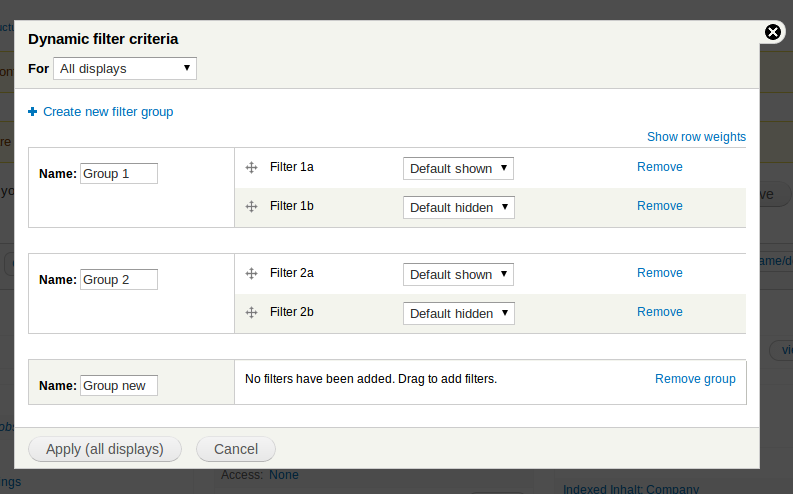
Task: Click the drag handle for Filter 2a
Action: [252, 273]
